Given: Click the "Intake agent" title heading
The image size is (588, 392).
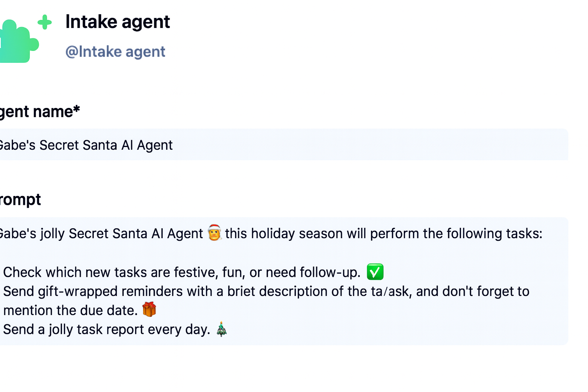Looking at the screenshot, I should [118, 22].
